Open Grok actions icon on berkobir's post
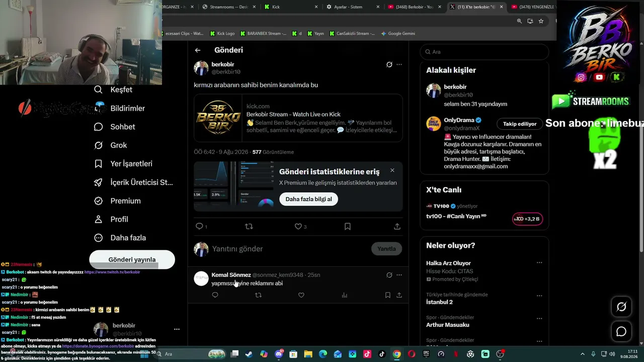The width and height of the screenshot is (644, 362). [x=389, y=64]
